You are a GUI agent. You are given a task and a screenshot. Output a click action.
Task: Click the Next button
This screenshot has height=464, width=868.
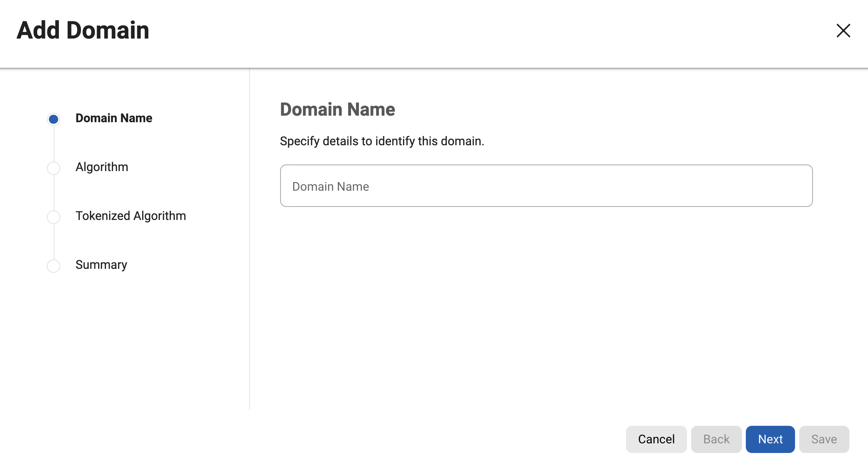(x=770, y=439)
